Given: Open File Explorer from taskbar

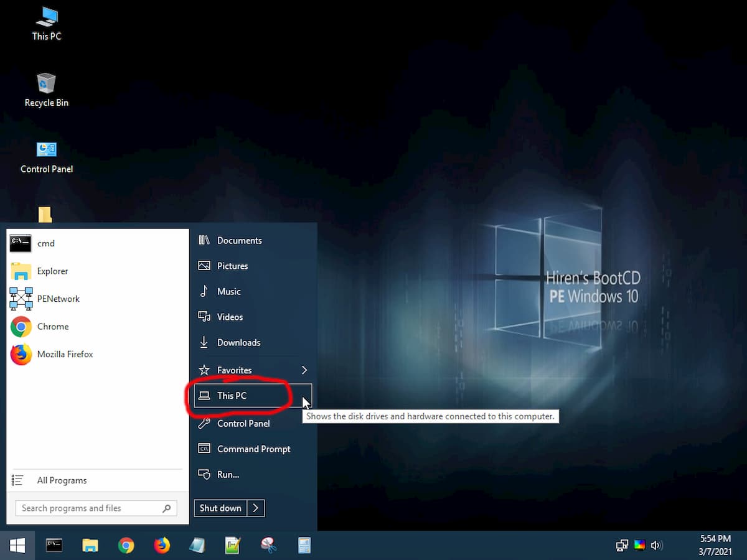Looking at the screenshot, I should 90,546.
